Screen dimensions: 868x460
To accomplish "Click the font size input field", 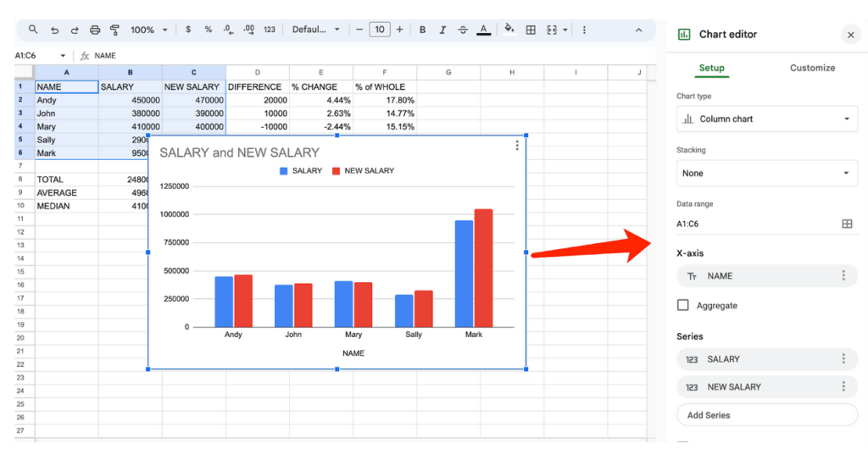I will coord(379,30).
